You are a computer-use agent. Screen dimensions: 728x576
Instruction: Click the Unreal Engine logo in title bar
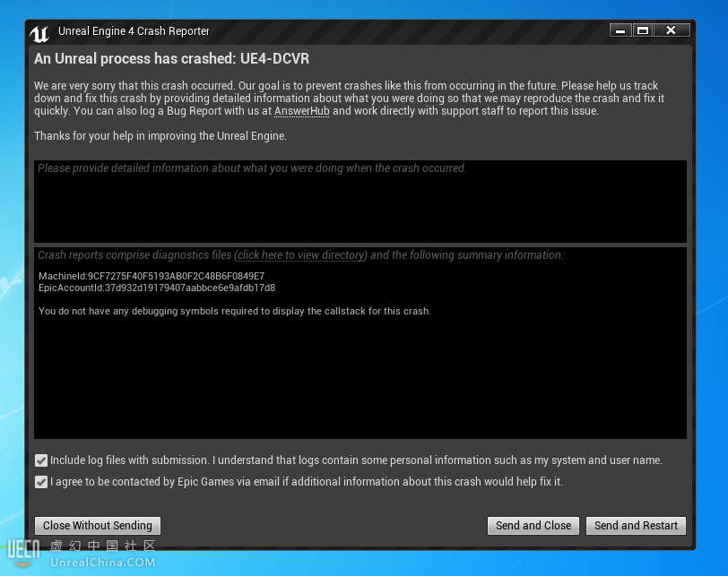[x=39, y=33]
